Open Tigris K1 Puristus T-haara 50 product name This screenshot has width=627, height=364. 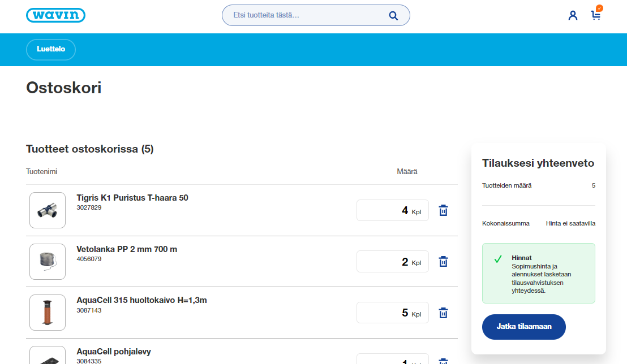tap(132, 198)
